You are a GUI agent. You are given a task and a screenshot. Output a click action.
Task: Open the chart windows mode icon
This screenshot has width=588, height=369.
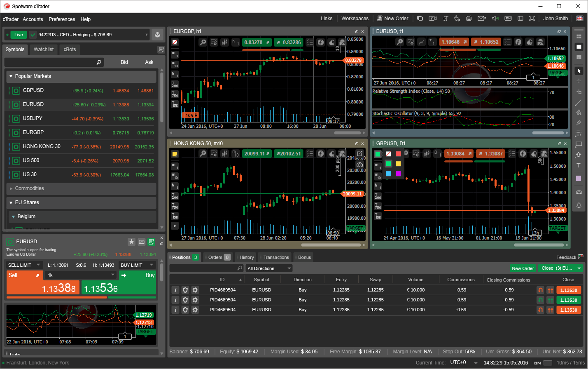tap(420, 19)
